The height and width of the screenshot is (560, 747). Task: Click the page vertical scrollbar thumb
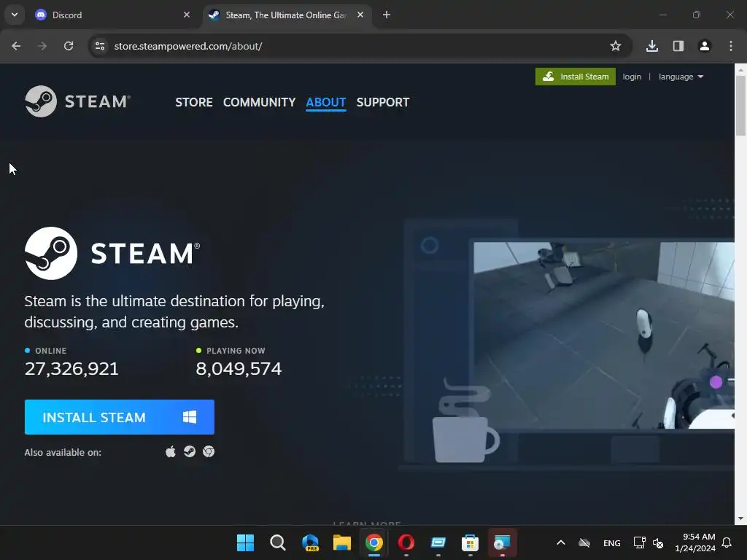[x=740, y=106]
